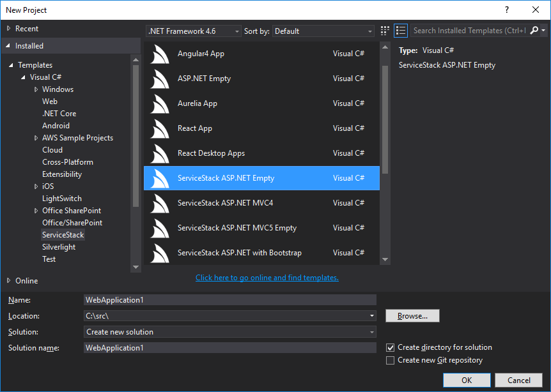Viewport: 551px width, 392px height.
Task: Expand the Office SharePoint tree node
Action: (x=36, y=211)
